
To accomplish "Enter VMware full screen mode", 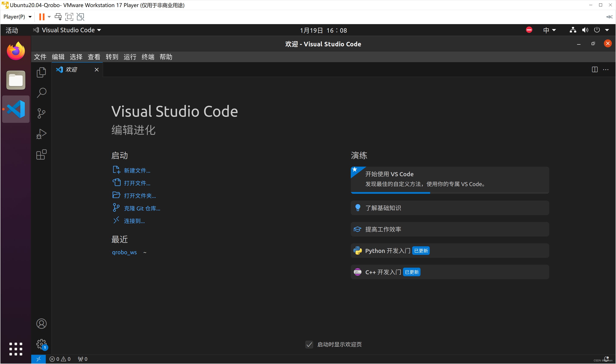I will 69,17.
